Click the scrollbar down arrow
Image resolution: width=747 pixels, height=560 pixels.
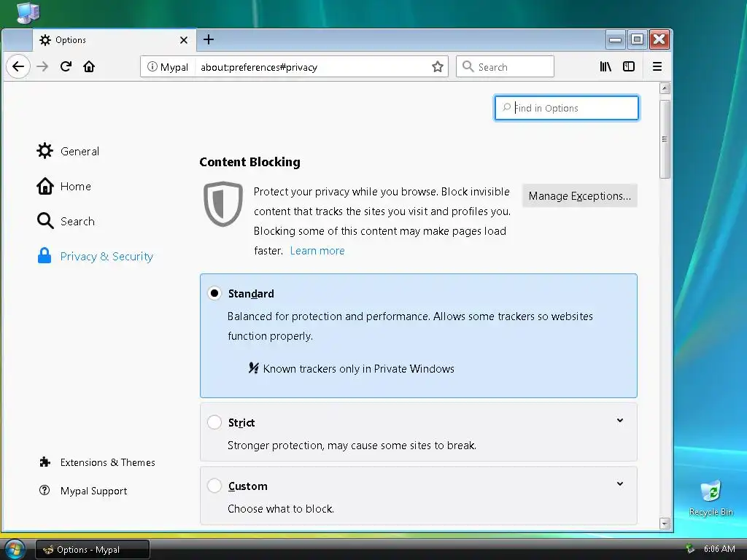point(665,524)
